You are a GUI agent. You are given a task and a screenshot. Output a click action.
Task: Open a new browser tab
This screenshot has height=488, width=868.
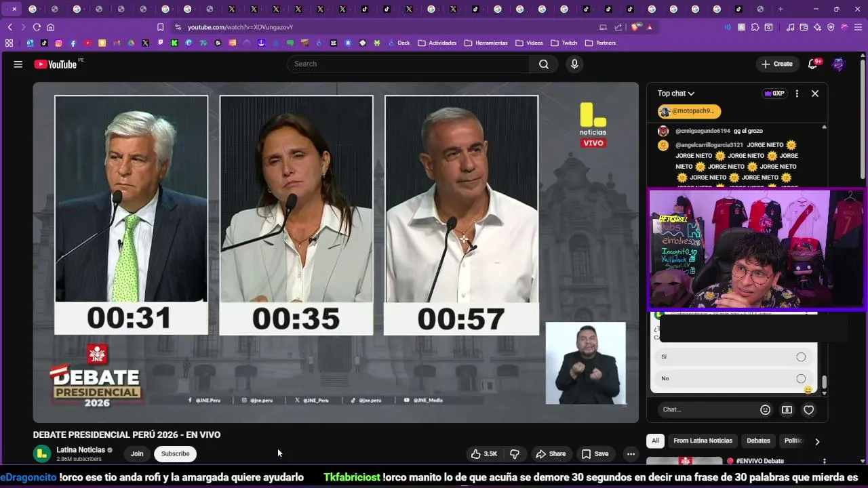pos(781,9)
